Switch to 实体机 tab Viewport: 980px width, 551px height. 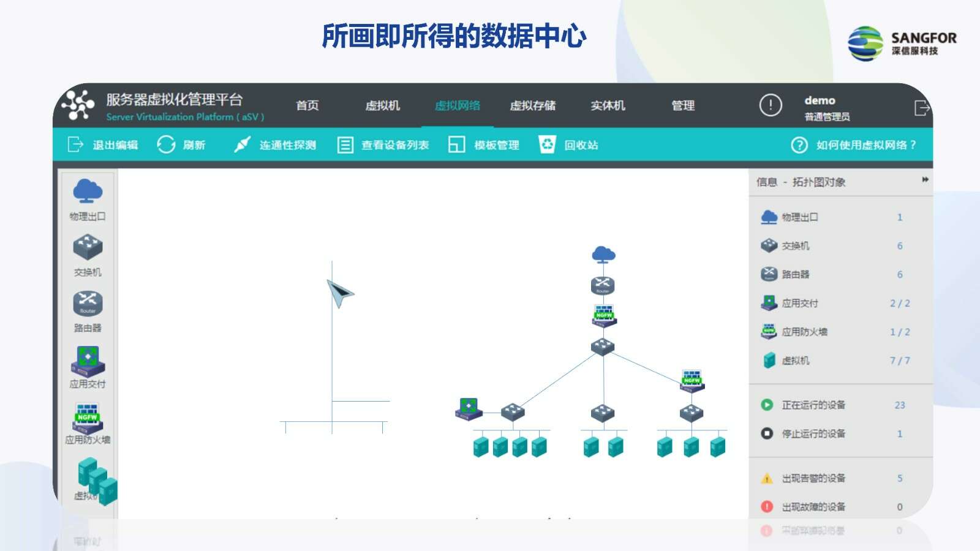coord(608,105)
